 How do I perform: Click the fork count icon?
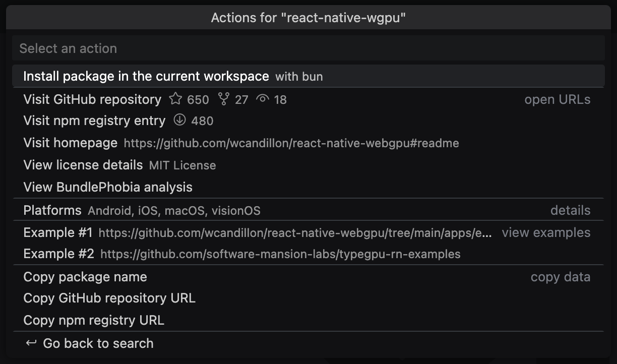coord(223,99)
